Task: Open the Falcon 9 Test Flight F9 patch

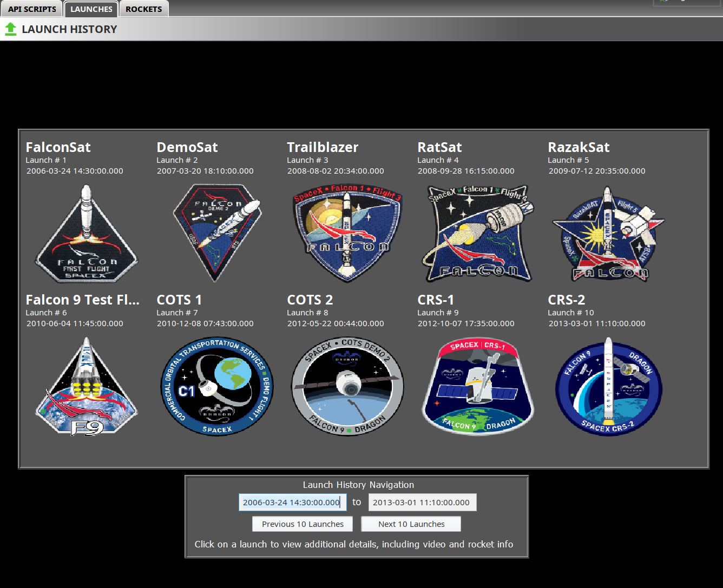Action: [x=87, y=386]
